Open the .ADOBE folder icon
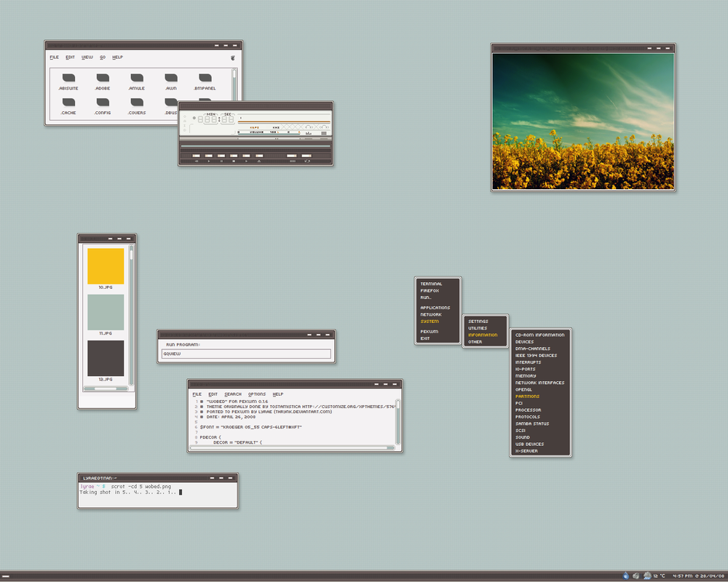 click(x=103, y=78)
